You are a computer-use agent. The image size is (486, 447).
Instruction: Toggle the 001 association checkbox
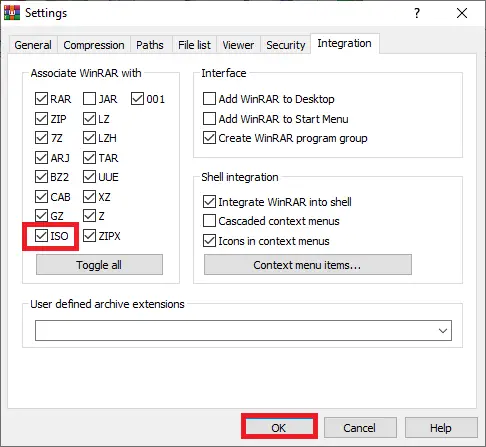click(137, 99)
